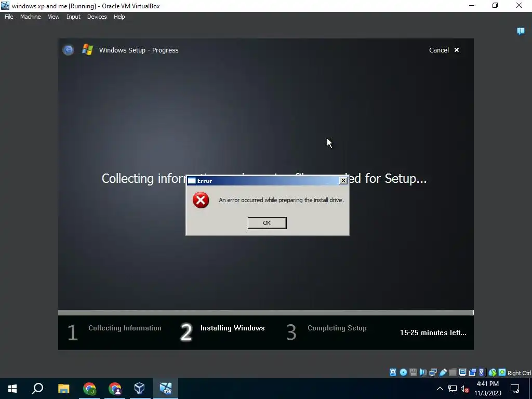The height and width of the screenshot is (399, 532).
Task: Open the Windows Action Center notifications
Action: pos(515,389)
